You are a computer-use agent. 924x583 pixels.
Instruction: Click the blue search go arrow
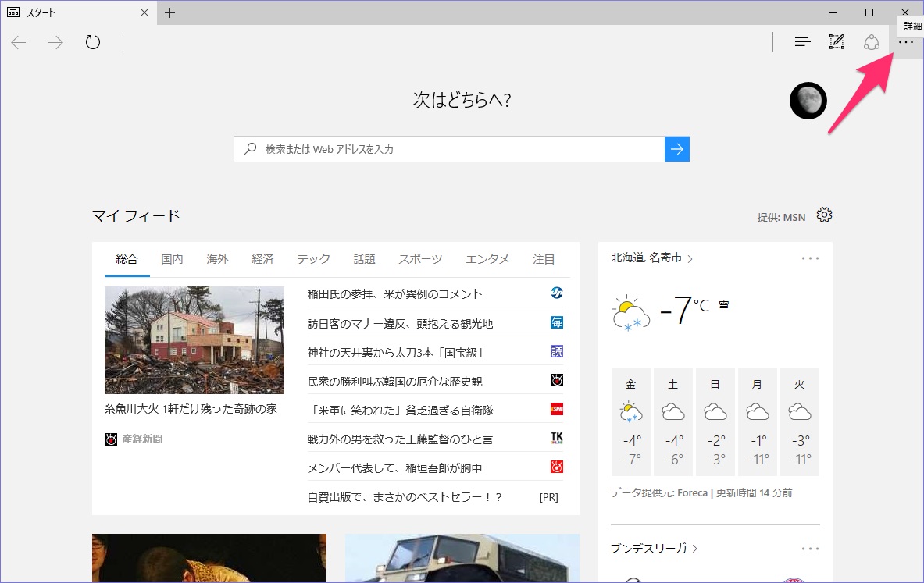click(677, 149)
